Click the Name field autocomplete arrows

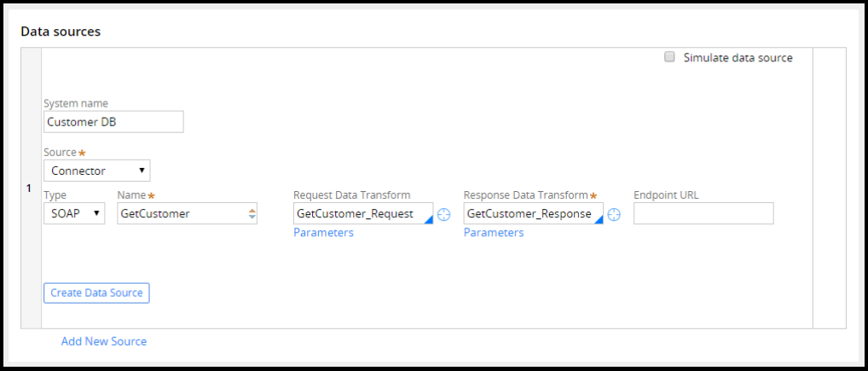point(252,214)
